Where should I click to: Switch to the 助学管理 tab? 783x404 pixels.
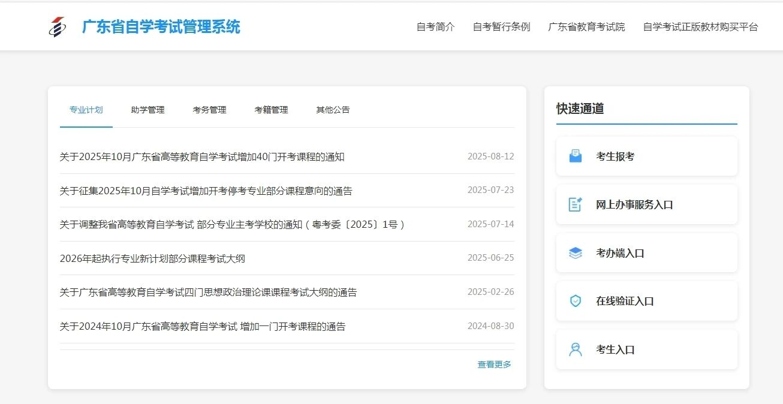(x=147, y=110)
